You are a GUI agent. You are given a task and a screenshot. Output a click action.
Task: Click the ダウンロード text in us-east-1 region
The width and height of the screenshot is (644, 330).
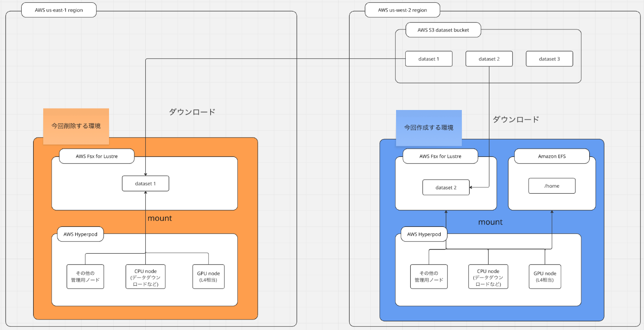click(x=192, y=112)
